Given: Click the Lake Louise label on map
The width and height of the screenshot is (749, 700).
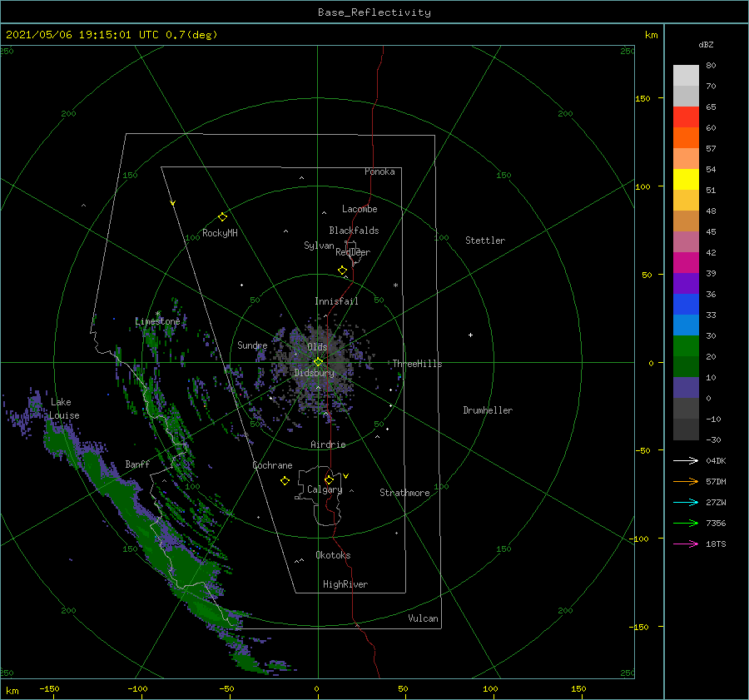Looking at the screenshot, I should click(64, 409).
